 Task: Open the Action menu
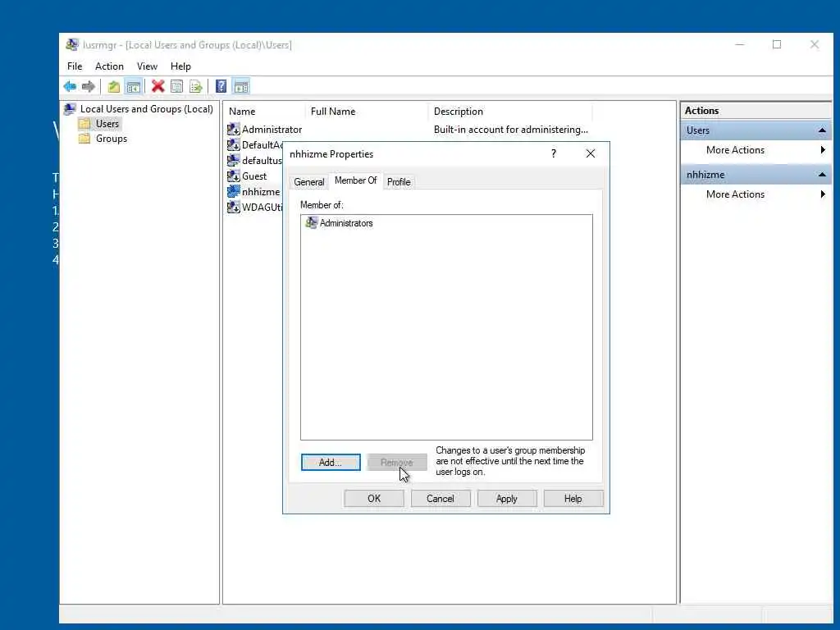point(109,66)
